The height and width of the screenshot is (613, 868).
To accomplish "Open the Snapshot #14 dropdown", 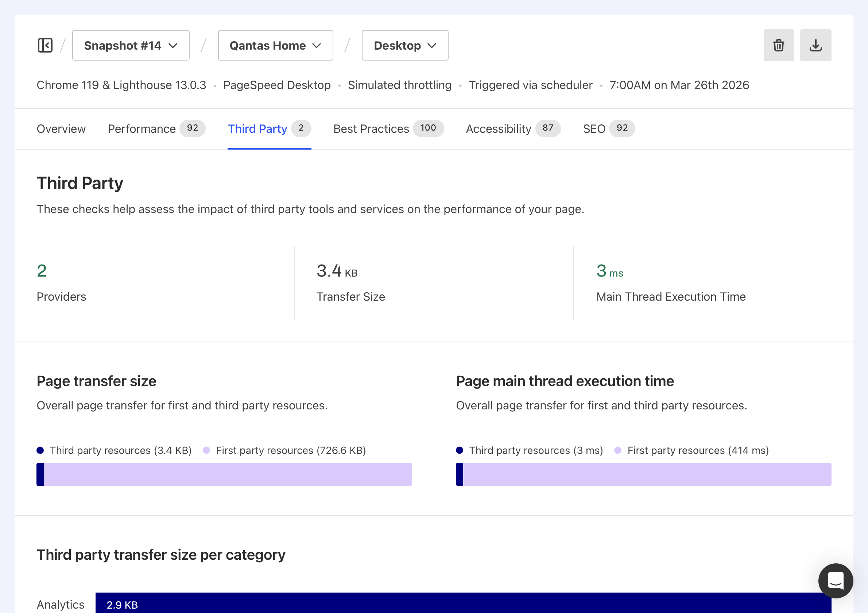I will (x=131, y=45).
